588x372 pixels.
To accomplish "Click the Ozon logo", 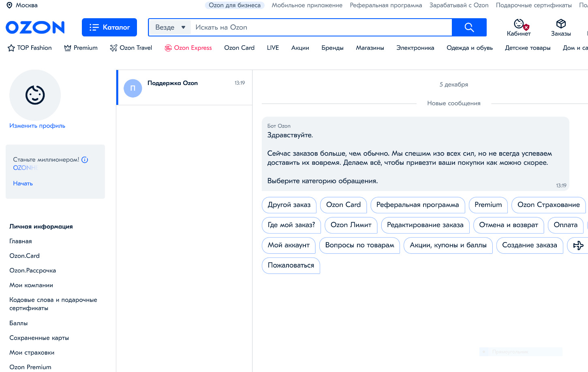I will (35, 28).
